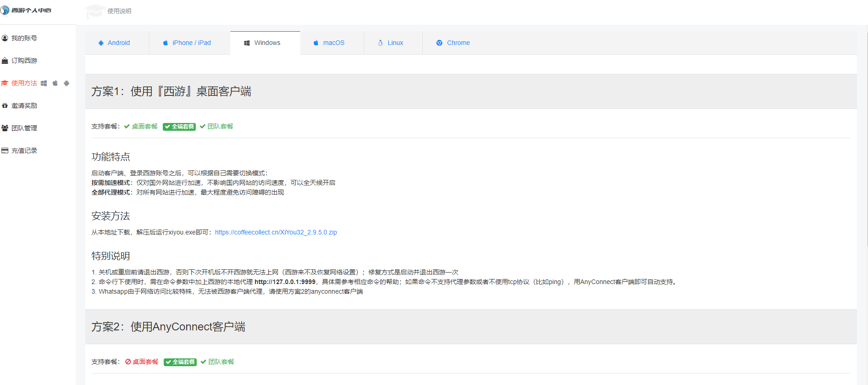Click the 功能特点 heading
868x385 pixels.
tap(111, 157)
